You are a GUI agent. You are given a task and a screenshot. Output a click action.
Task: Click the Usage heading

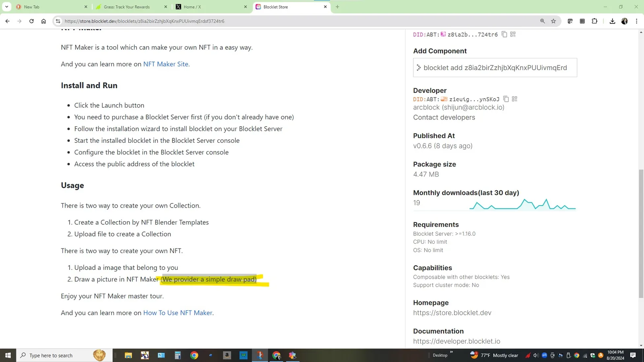72,185
